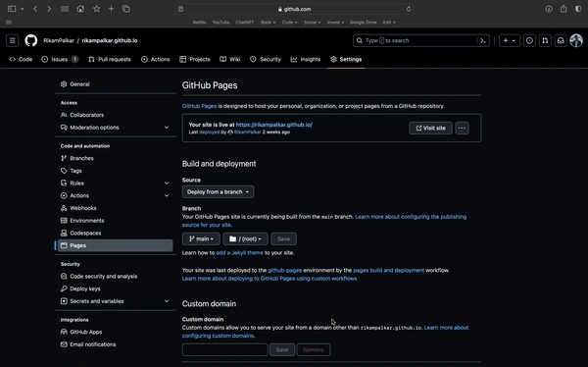Open the notifications inbox icon
This screenshot has width=588, height=367.
(x=561, y=40)
